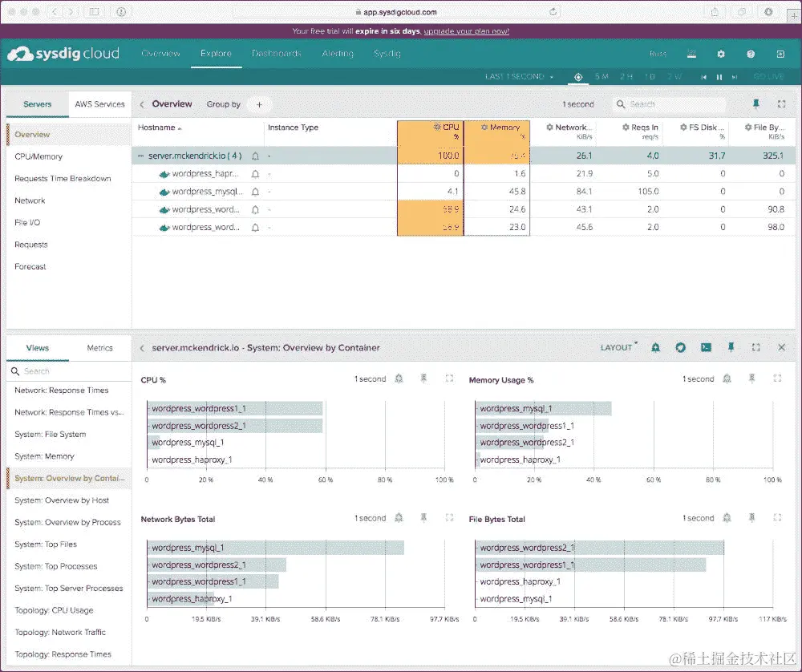Screen dimensions: 802x672
Task: Pause the timeline playback
Action: coord(719,77)
